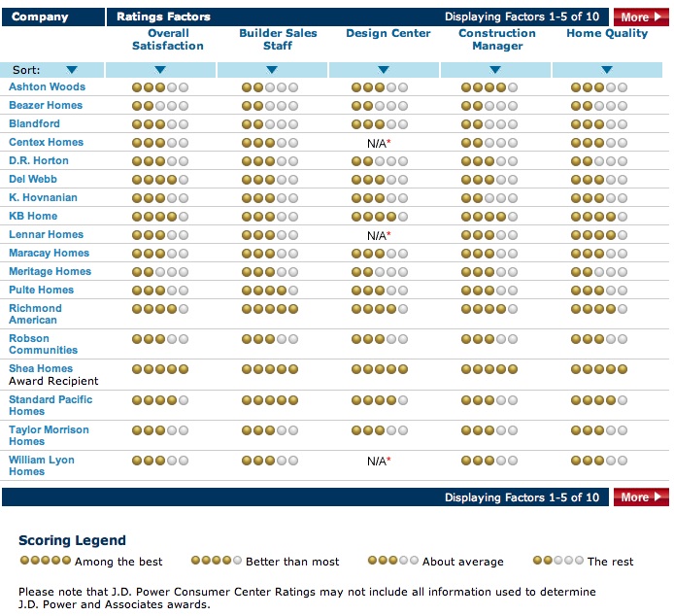Image resolution: width=674 pixels, height=616 pixels.
Task: Open Maracay Homes company link
Action: tap(49, 253)
